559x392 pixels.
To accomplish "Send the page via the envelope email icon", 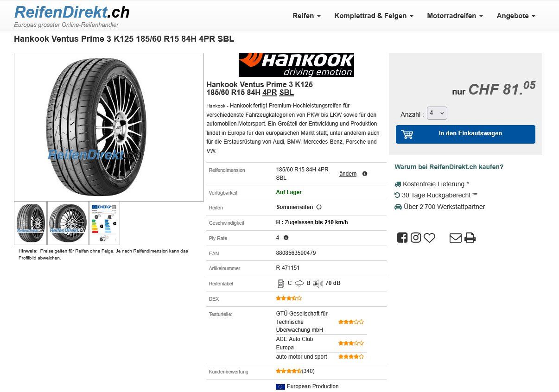I will [456, 238].
